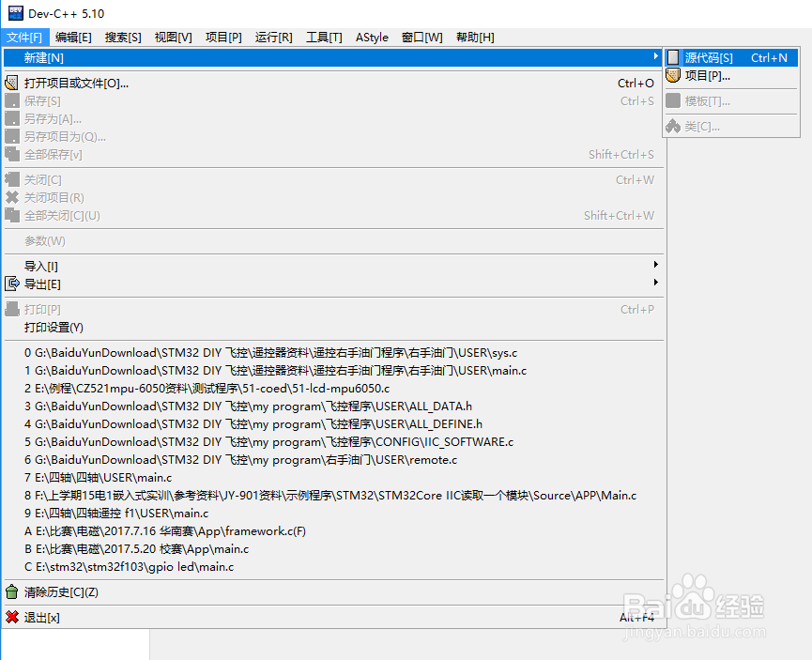Image resolution: width=812 pixels, height=660 pixels.
Task: Open recent file 9 四轴遥控 f1 main.c
Action: point(332,513)
